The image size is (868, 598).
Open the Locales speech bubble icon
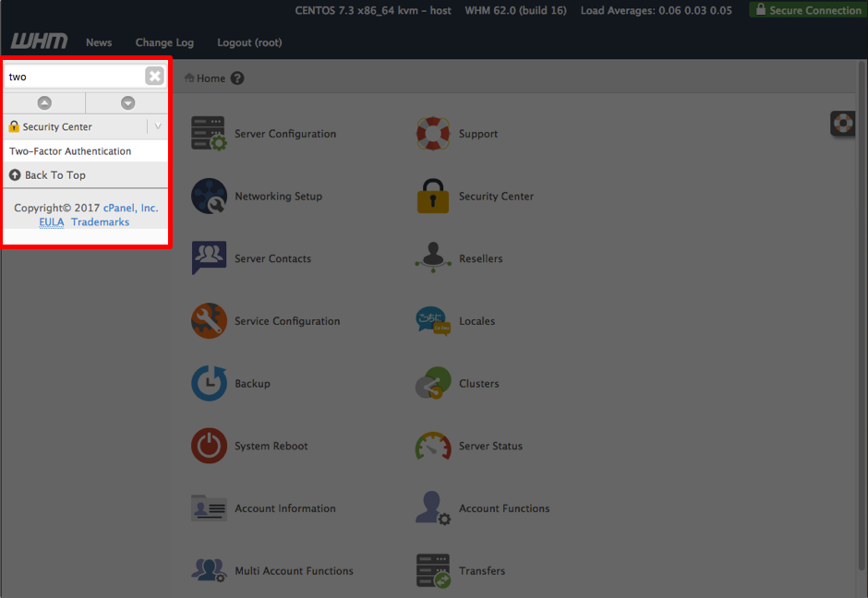tap(433, 321)
